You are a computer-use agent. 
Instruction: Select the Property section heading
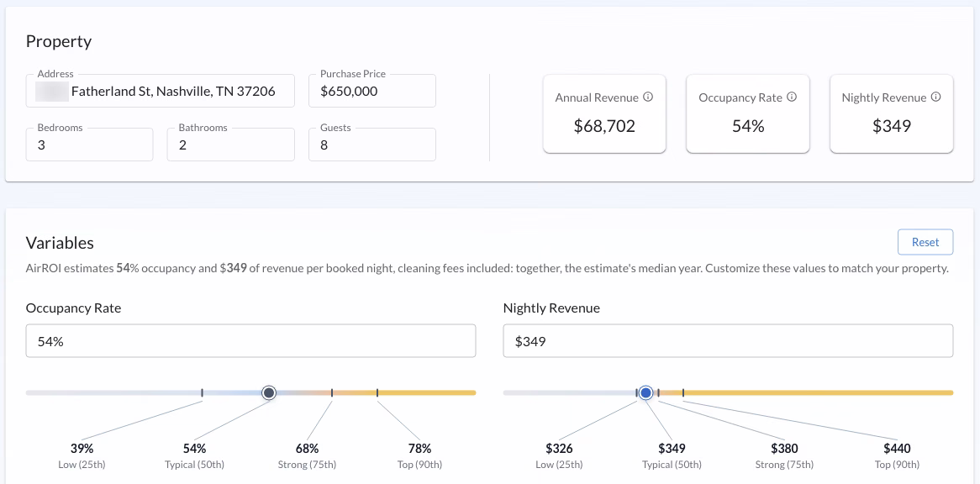59,42
